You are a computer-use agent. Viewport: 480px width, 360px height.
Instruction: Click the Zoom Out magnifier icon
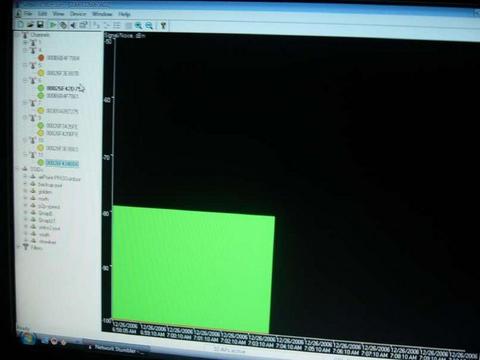click(149, 26)
